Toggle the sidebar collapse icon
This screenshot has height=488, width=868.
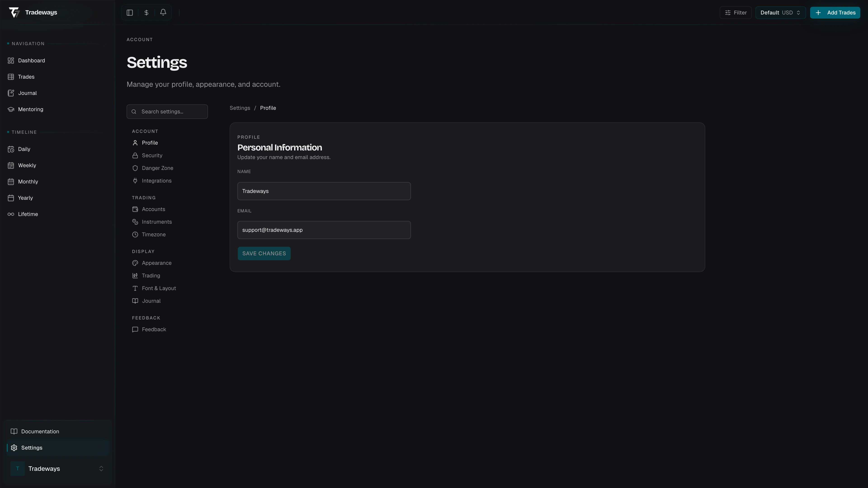130,12
